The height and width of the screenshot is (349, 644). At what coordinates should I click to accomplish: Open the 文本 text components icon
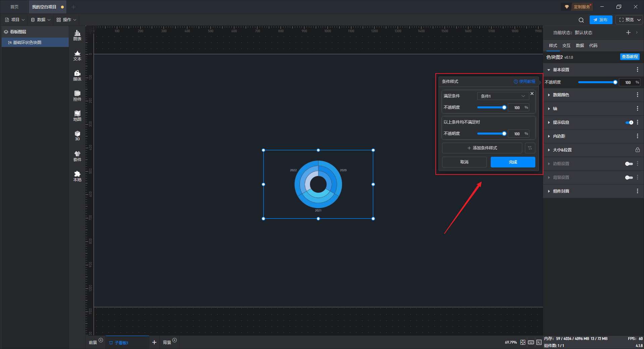click(x=77, y=55)
